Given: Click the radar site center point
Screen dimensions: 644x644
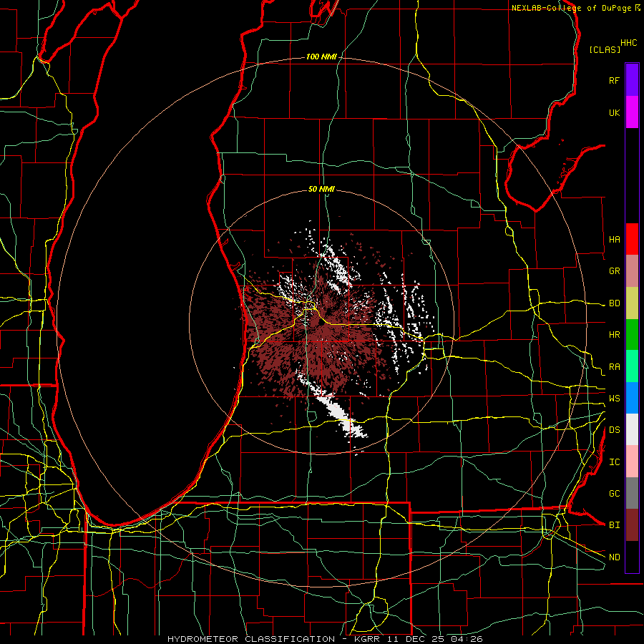Looking at the screenshot, I should (x=321, y=323).
